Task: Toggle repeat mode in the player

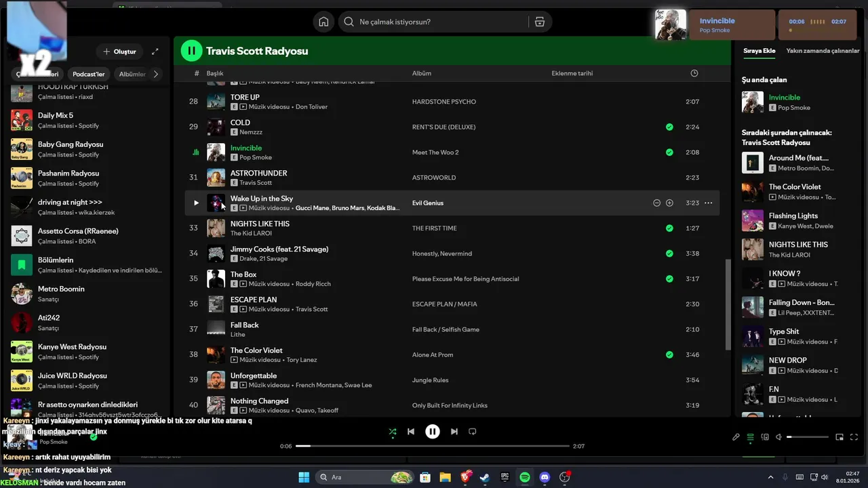Action: (x=473, y=432)
